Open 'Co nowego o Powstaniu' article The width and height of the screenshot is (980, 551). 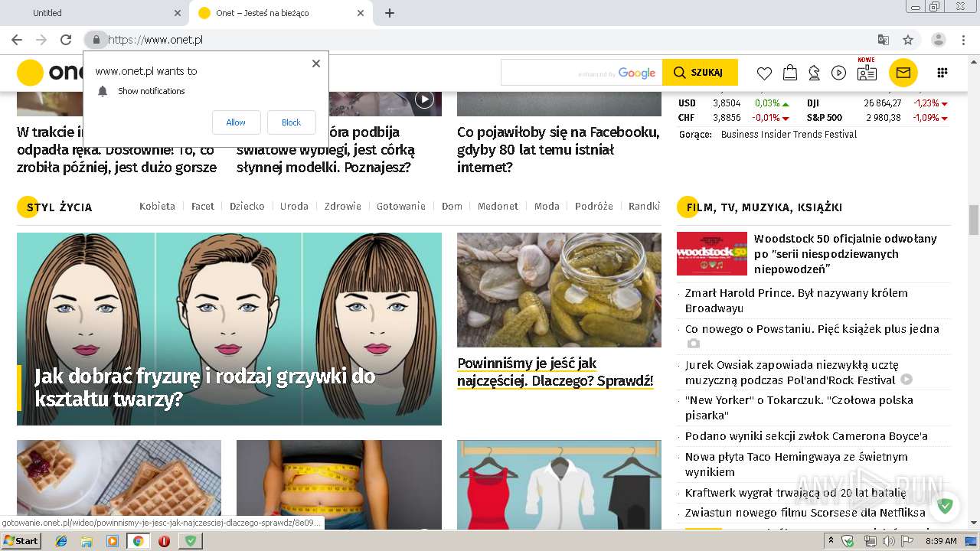(812, 329)
